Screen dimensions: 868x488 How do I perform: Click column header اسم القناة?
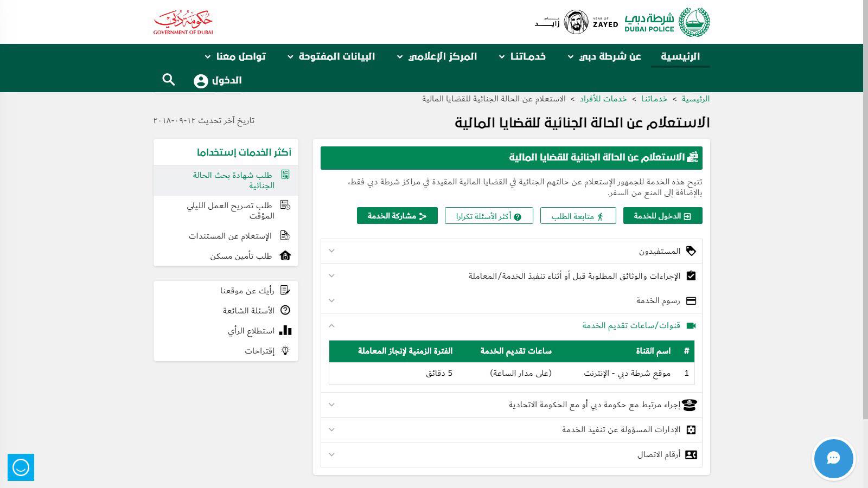point(653,351)
